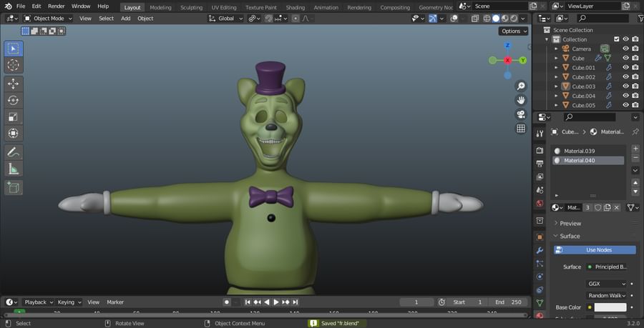This screenshot has width=644, height=328.
Task: Open the Output properties tab
Action: coord(540,164)
